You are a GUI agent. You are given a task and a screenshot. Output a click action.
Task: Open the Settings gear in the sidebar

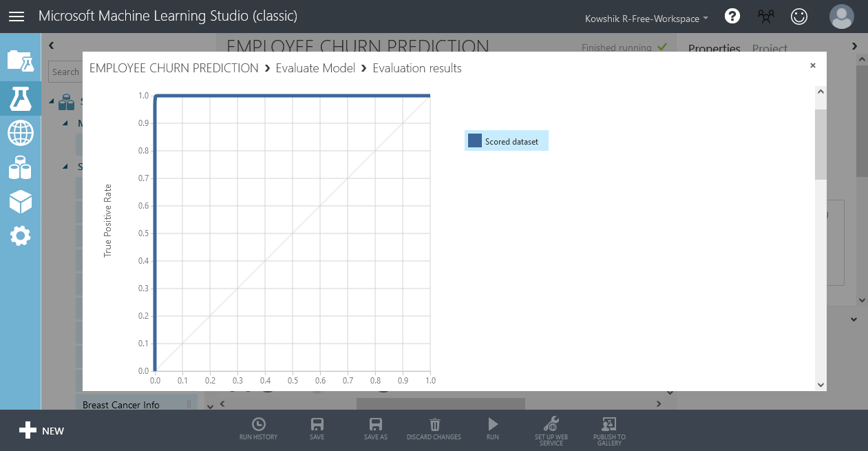21,236
